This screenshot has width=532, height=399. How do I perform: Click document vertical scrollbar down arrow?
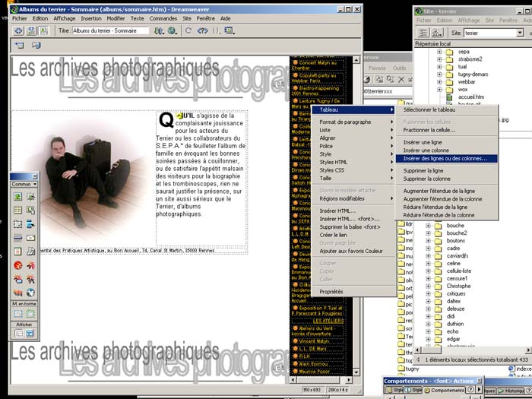[x=356, y=372]
